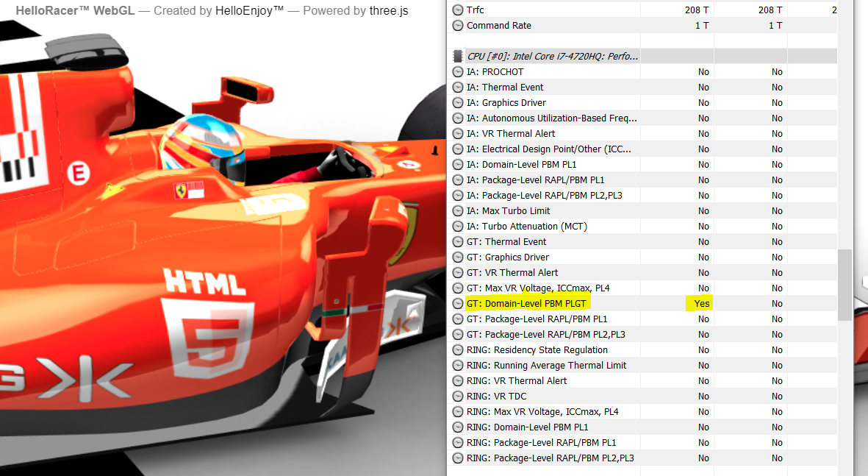868x476 pixels.
Task: Click the driver's helmet on the car
Action: point(203,149)
